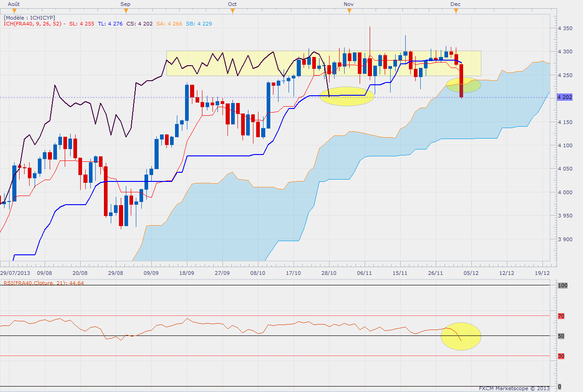Select the Dec month label
This screenshot has width=583, height=392.
click(455, 4)
